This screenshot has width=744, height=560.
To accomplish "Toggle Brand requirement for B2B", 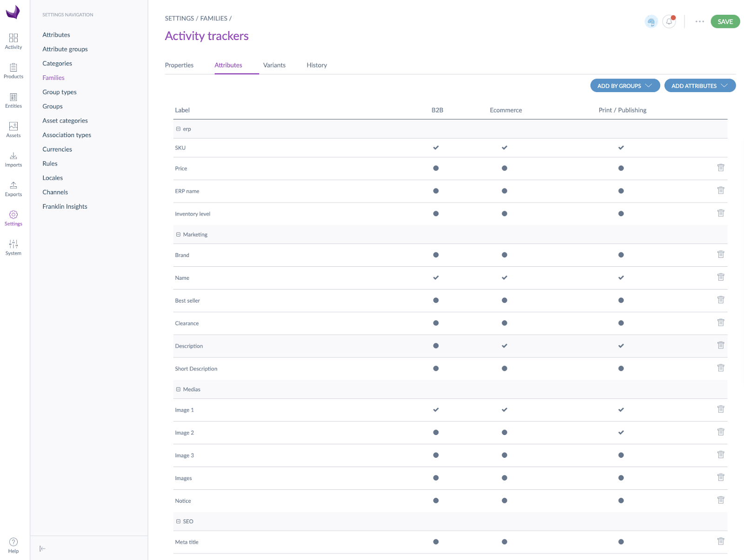I will coord(436,255).
